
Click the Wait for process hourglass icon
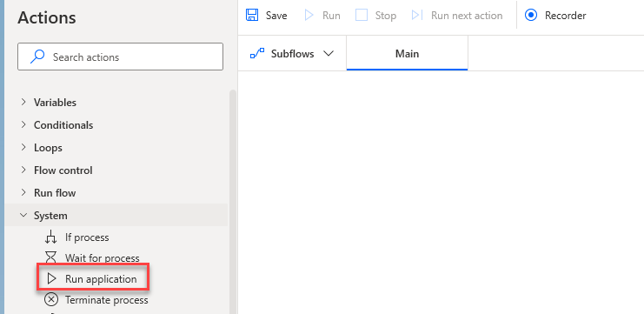tap(51, 257)
